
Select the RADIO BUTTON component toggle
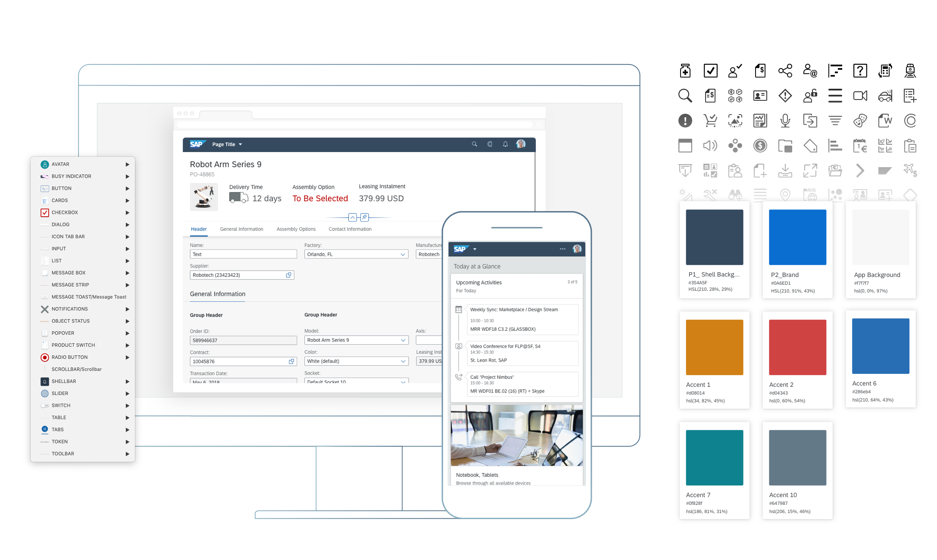tap(127, 357)
